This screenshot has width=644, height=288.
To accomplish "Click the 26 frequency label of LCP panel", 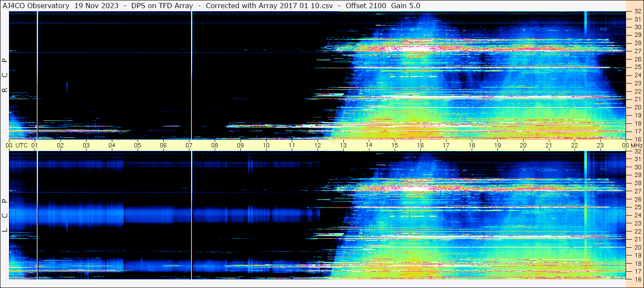I will pos(637,199).
